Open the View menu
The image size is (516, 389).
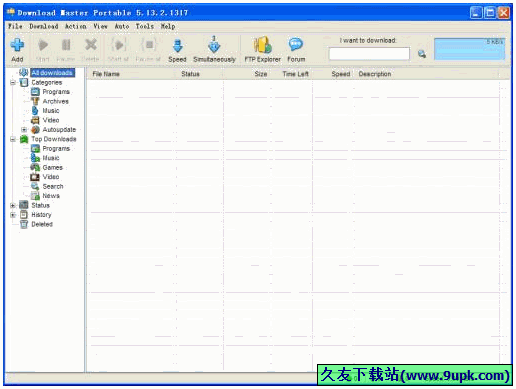point(100,26)
